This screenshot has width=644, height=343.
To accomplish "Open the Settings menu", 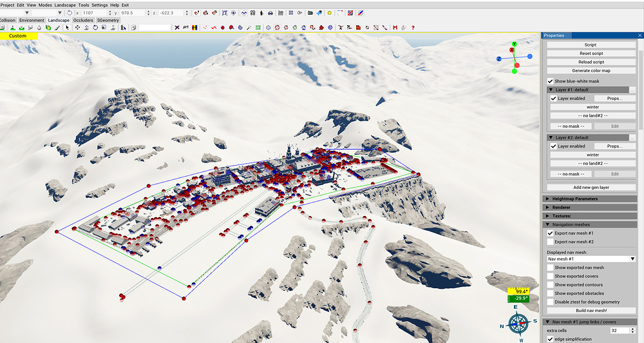I will click(99, 5).
